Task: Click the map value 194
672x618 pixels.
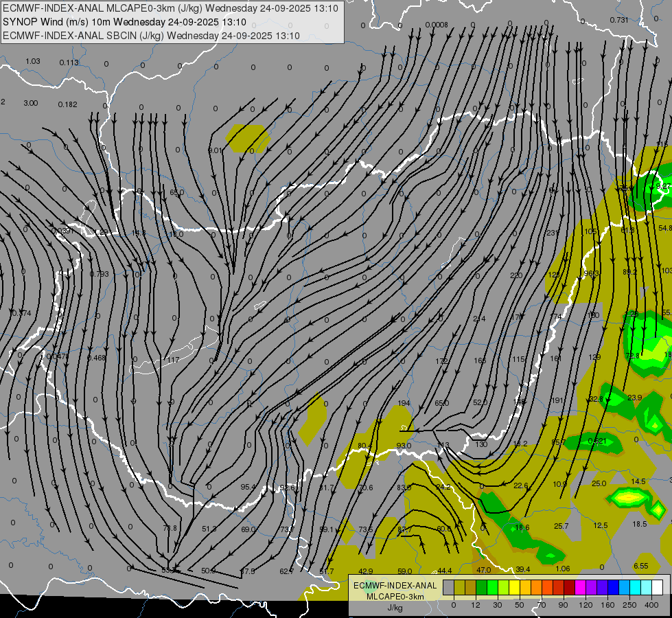Action: [404, 402]
